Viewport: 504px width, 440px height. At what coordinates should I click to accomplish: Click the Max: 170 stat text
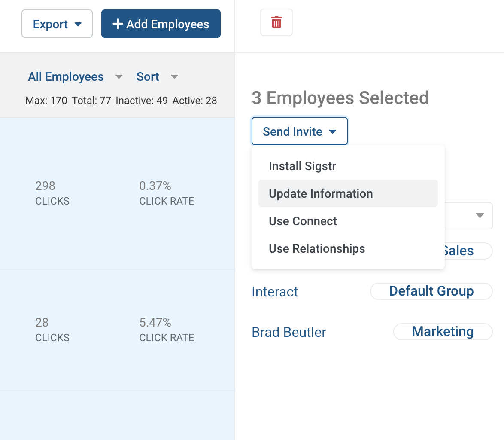coord(46,101)
